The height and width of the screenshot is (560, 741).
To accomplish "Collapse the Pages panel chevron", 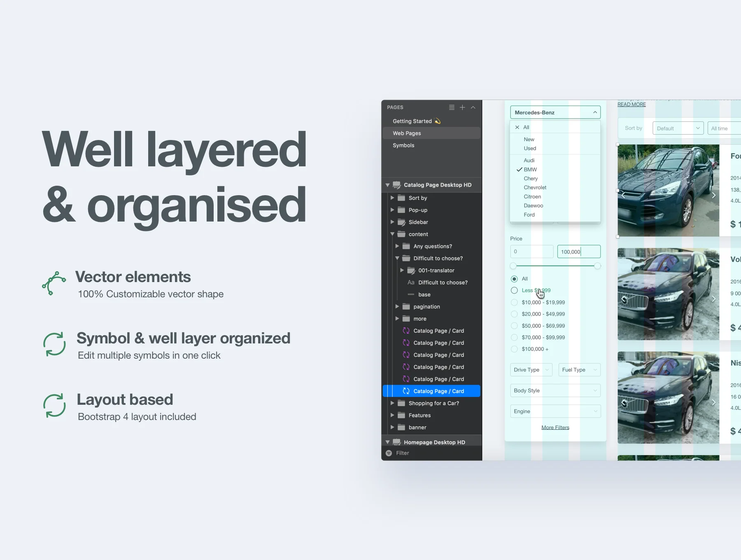I will click(x=473, y=107).
